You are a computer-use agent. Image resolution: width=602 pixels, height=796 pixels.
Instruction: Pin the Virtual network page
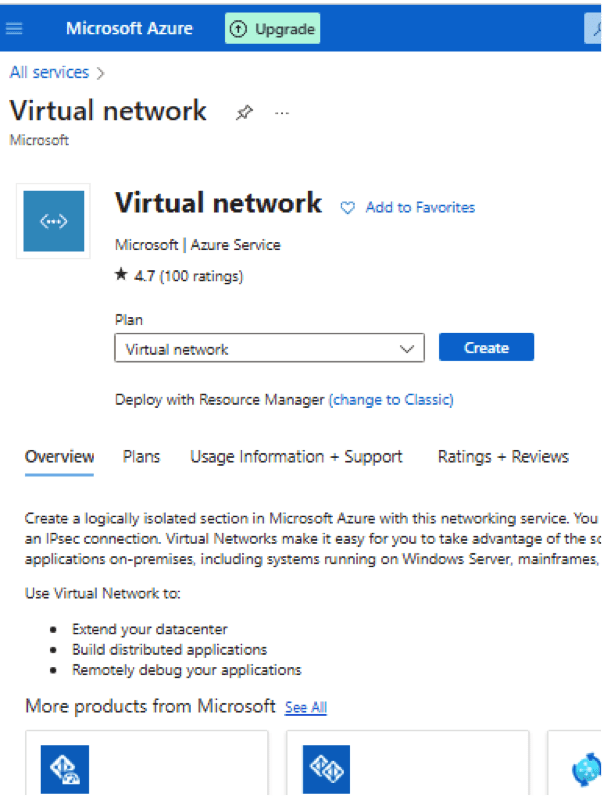[x=244, y=113]
